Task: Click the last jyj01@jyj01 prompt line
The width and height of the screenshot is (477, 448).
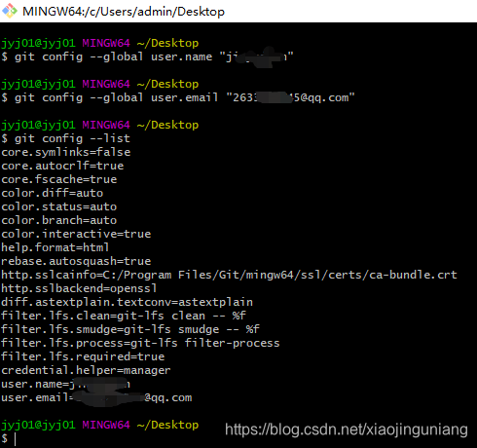Action: (x=100, y=425)
